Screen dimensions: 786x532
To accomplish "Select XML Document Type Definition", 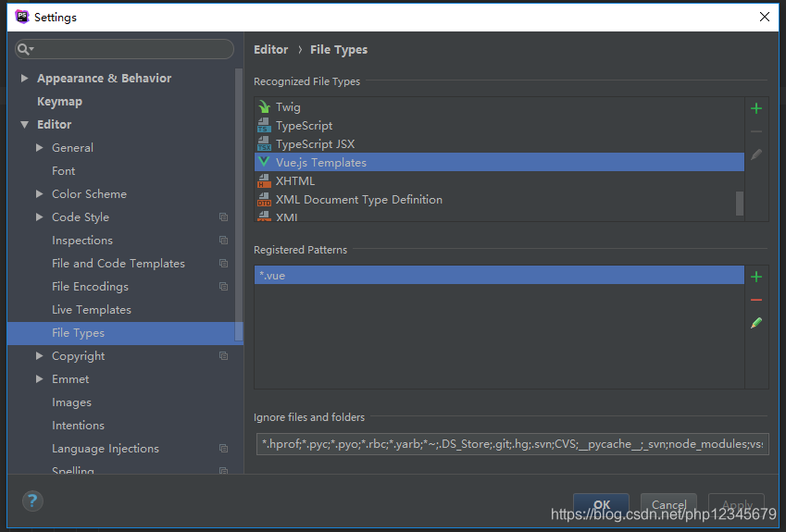I will (499, 199).
